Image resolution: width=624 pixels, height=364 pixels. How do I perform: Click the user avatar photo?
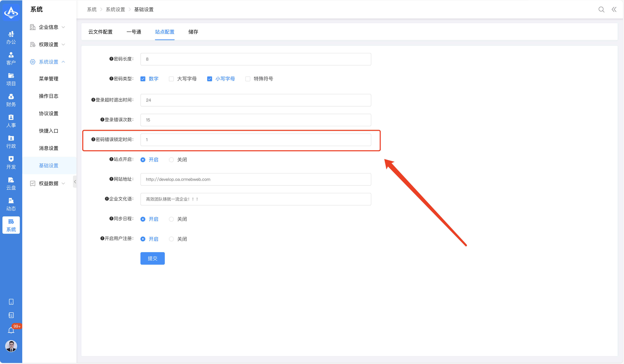pyautogui.click(x=11, y=346)
